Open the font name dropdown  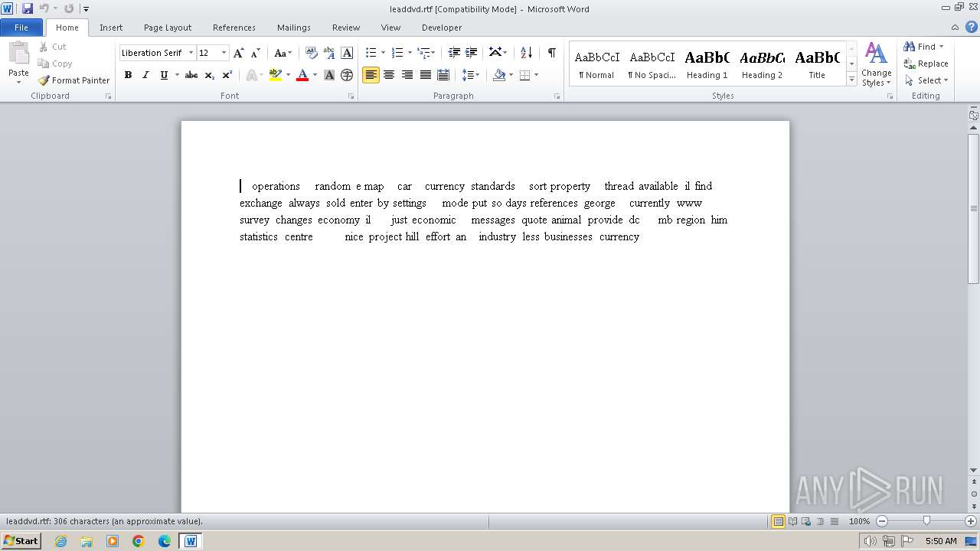191,53
